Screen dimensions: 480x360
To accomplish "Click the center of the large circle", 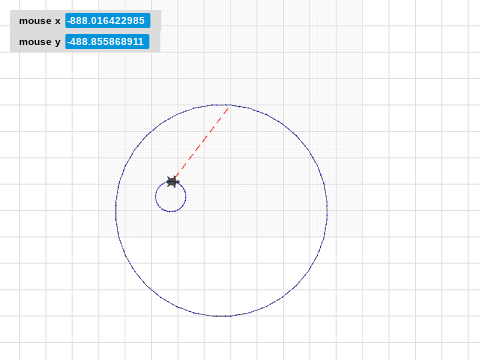I will 221,210.
